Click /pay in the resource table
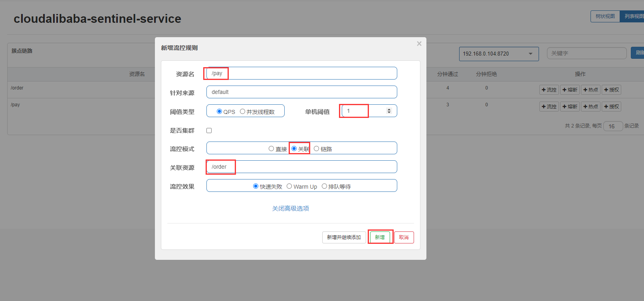This screenshot has width=644, height=301. (15, 105)
